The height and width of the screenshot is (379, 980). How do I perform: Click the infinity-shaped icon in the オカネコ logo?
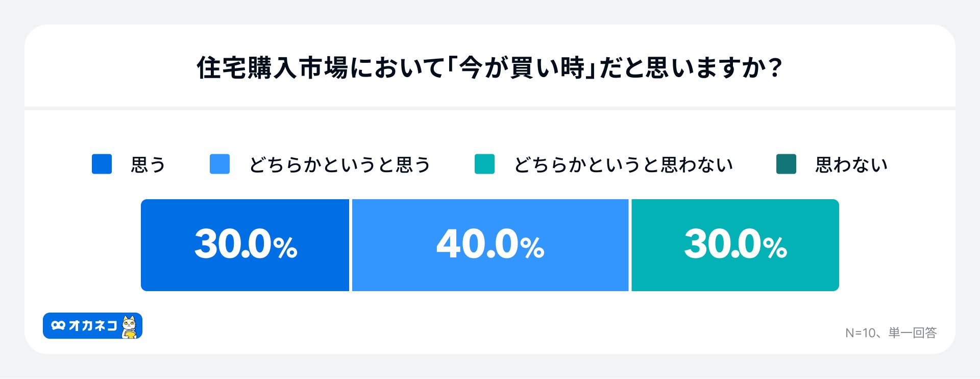(x=58, y=325)
